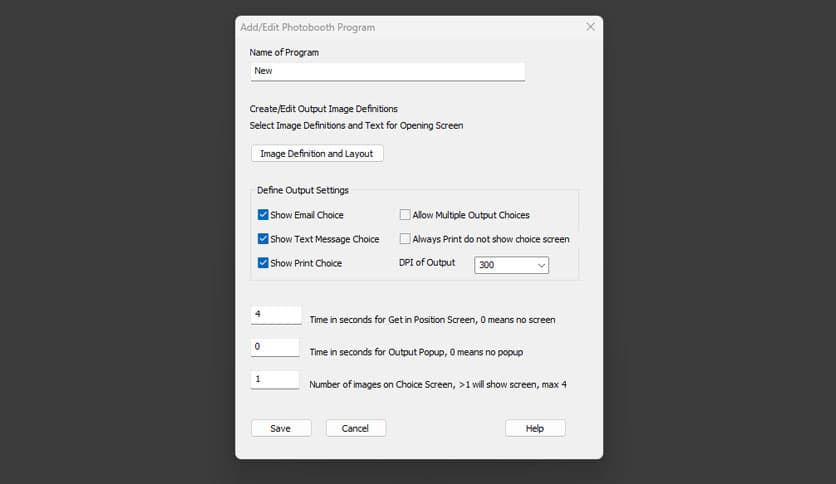
Task: Disable Show Text Message Choice
Action: click(263, 239)
